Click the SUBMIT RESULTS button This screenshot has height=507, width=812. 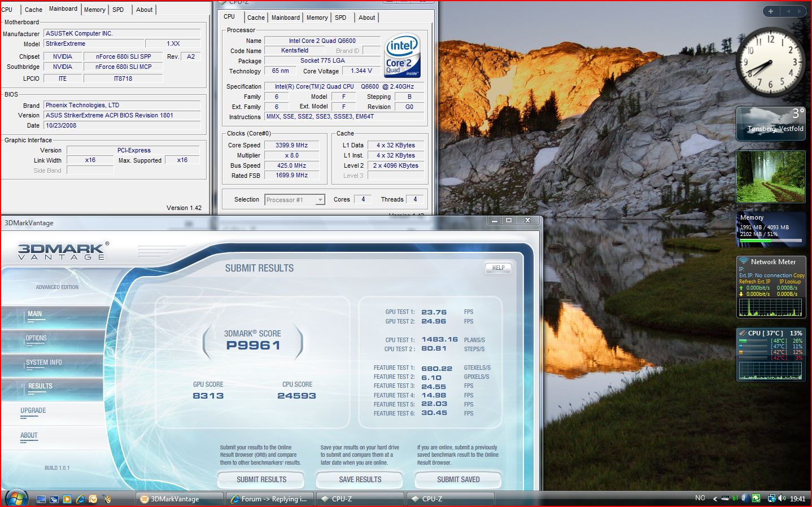pyautogui.click(x=261, y=479)
